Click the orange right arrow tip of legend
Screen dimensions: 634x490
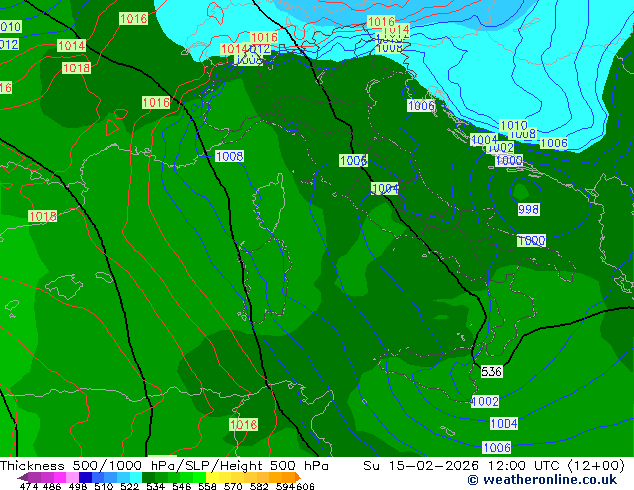[298, 477]
